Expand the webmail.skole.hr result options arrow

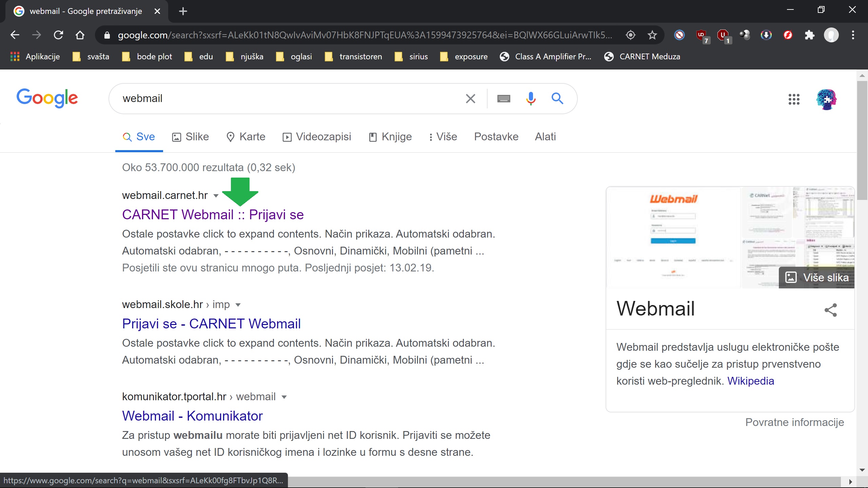pos(238,305)
